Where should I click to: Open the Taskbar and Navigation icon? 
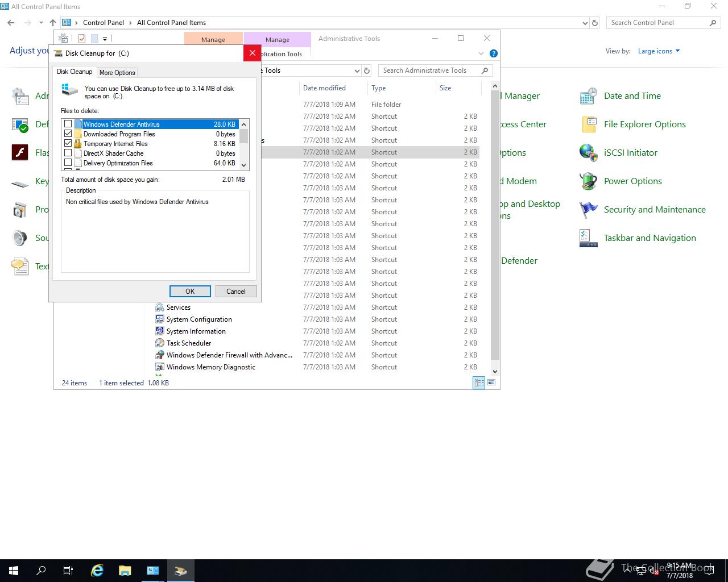588,238
